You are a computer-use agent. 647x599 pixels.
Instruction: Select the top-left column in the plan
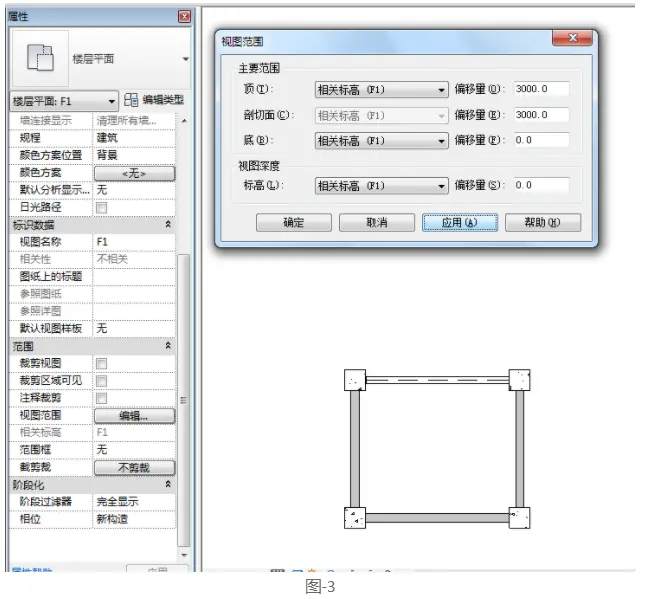coord(355,380)
